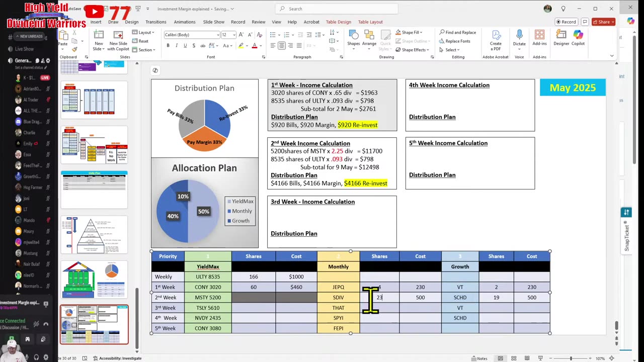Switch to the Table Layout tab
Image resolution: width=644 pixels, height=362 pixels.
pyautogui.click(x=370, y=22)
